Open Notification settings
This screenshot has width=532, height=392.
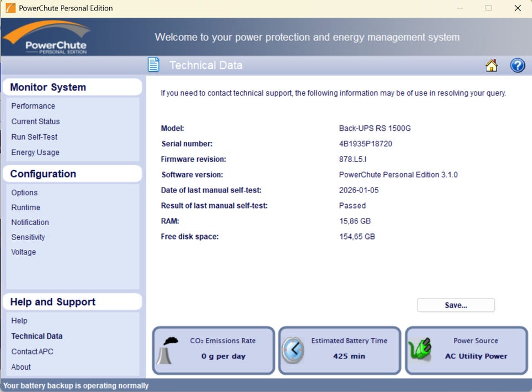coord(30,222)
